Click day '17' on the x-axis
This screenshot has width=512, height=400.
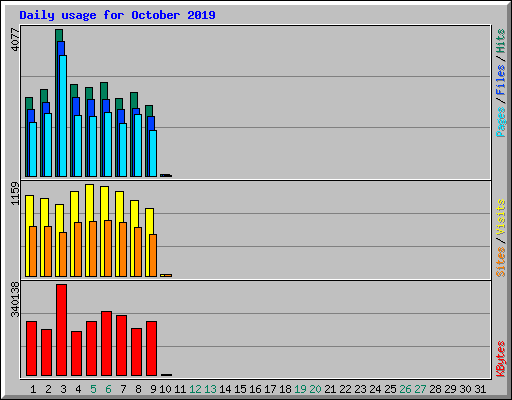[270, 389]
